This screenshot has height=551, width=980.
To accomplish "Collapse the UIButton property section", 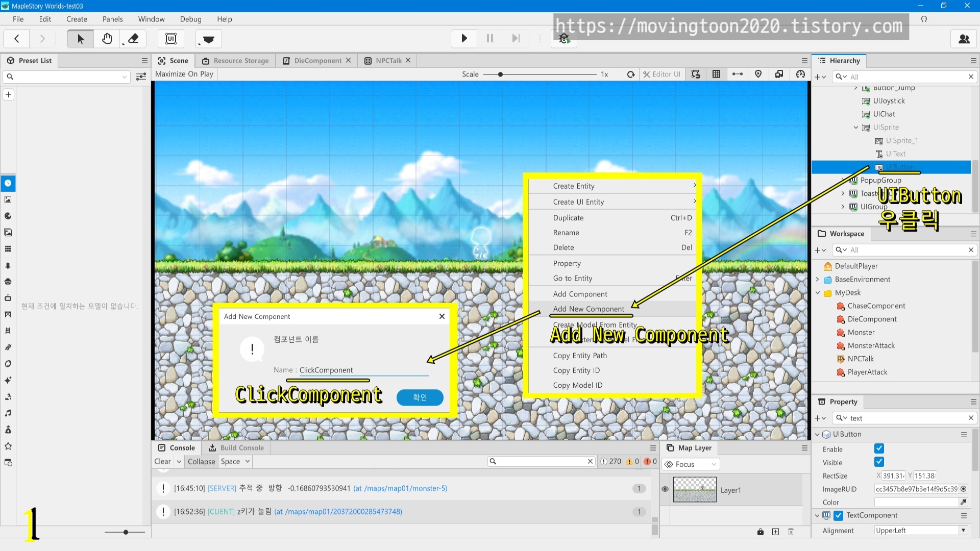I will pos(817,435).
